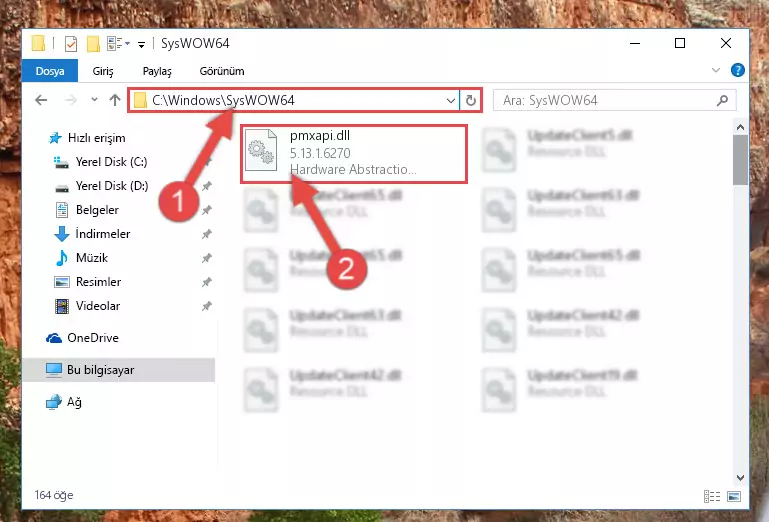Click the search magnifier icon
This screenshot has width=769, height=522.
pyautogui.click(x=722, y=101)
